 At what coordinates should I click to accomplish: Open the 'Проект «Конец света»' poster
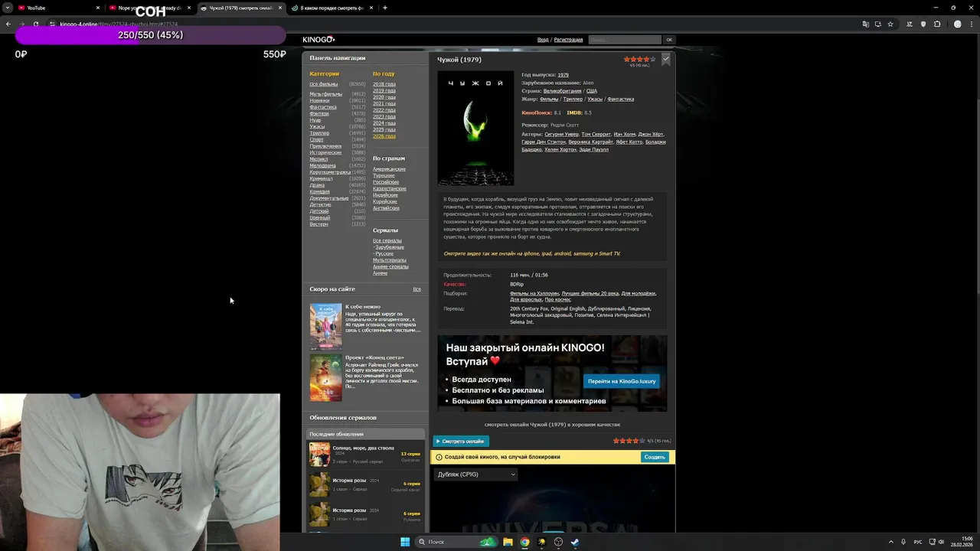325,377
